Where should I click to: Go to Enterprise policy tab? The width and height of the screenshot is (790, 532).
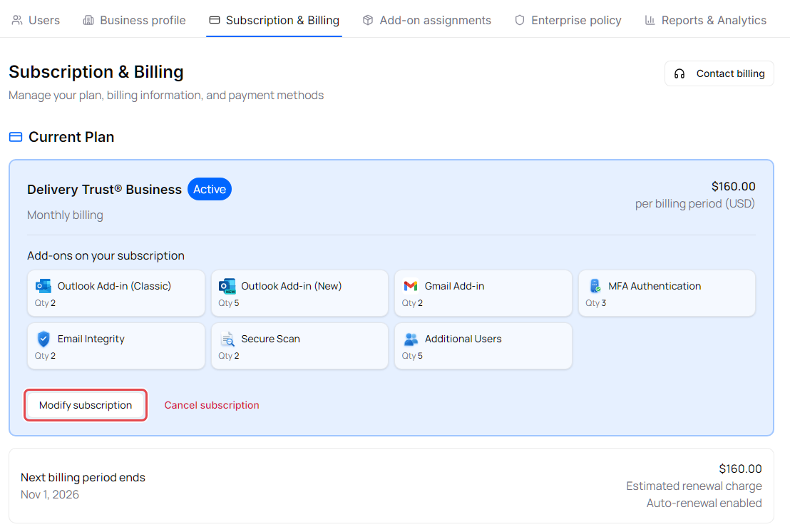tap(568, 20)
